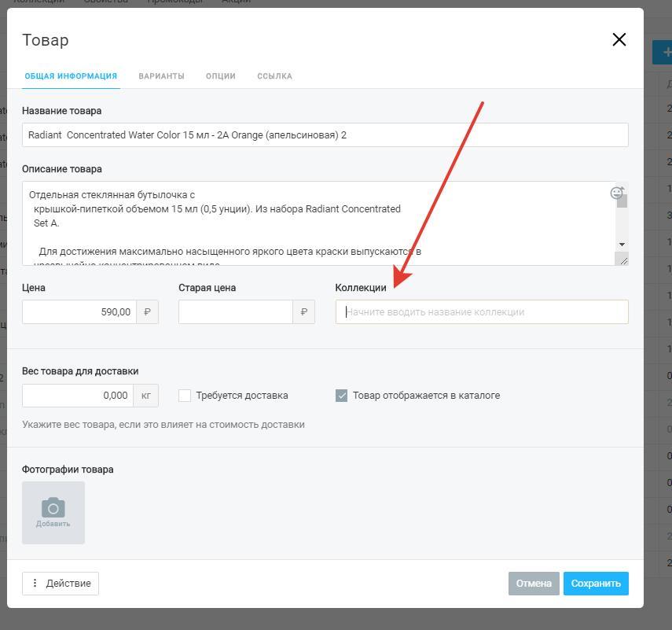The image size is (672, 630).
Task: Enable the Требуется доставка checkbox
Action: click(185, 396)
